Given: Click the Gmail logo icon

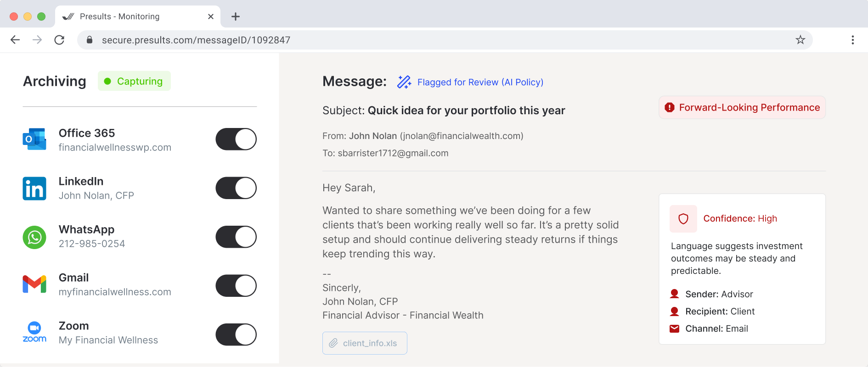Looking at the screenshot, I should click(x=34, y=284).
